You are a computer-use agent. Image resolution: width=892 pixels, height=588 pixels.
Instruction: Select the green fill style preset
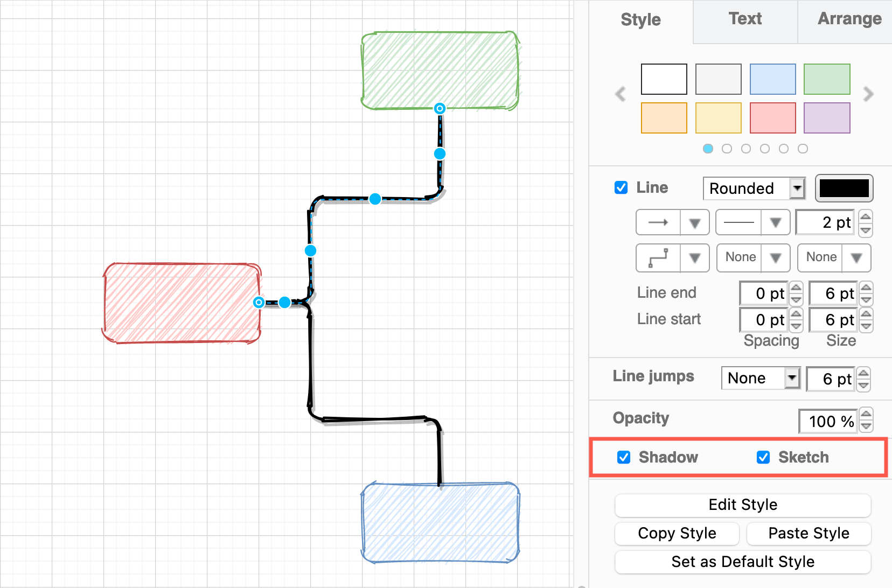click(827, 79)
